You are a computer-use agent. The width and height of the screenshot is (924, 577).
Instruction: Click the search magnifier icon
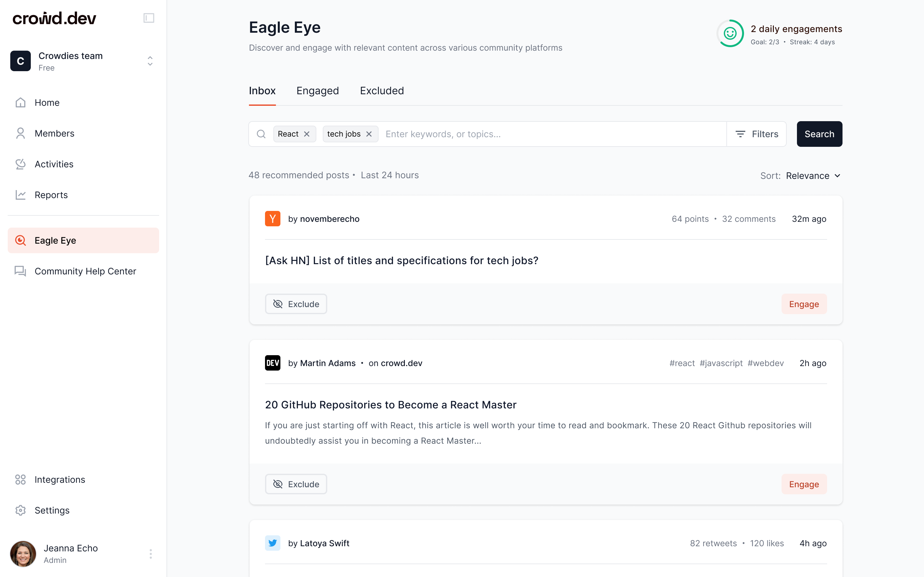pos(261,134)
